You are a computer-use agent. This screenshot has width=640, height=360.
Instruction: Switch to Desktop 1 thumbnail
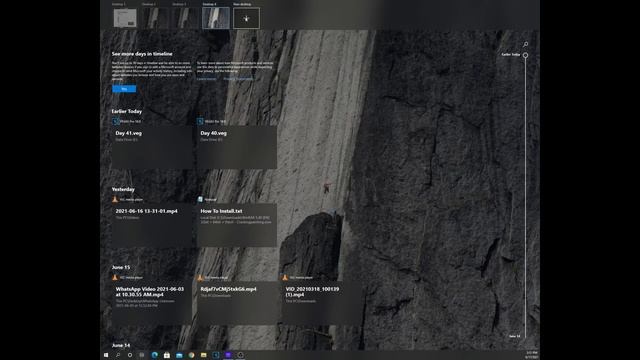[125, 18]
